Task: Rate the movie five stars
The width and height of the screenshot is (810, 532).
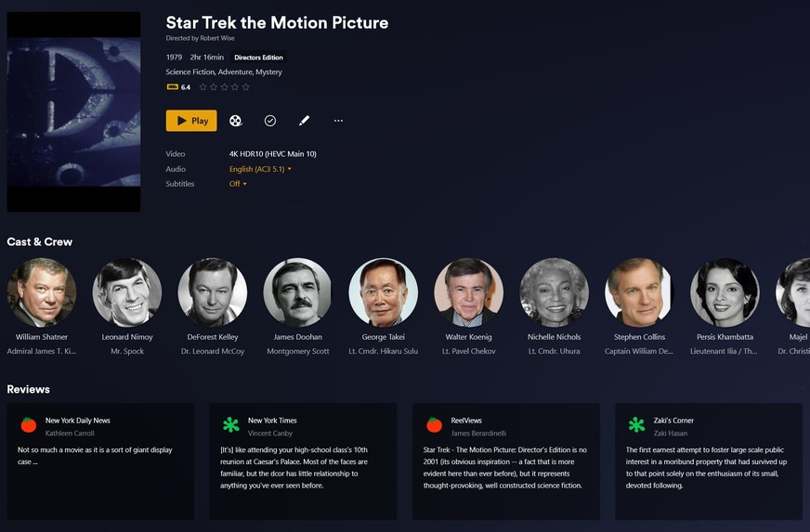Action: [x=246, y=87]
